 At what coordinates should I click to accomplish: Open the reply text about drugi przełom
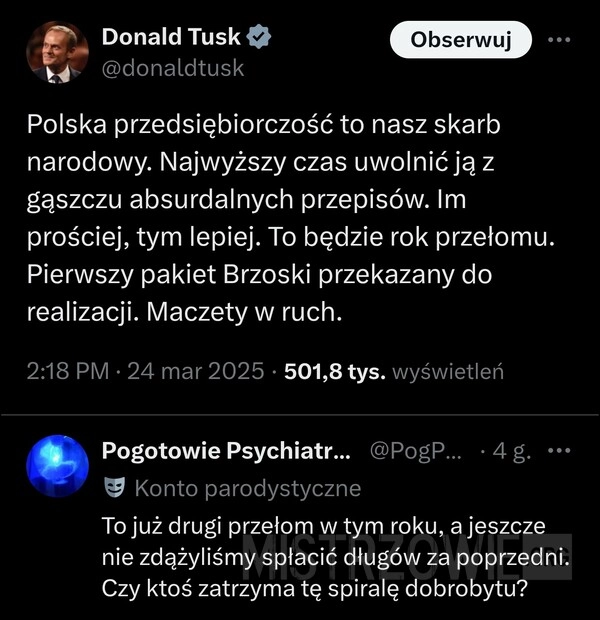pyautogui.click(x=335, y=557)
